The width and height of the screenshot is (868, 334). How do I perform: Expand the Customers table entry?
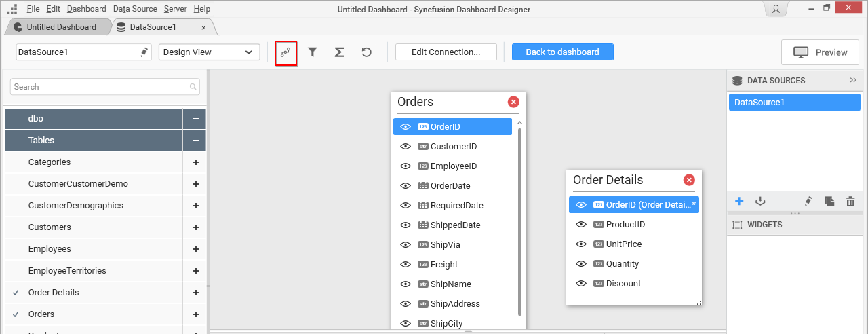(195, 227)
